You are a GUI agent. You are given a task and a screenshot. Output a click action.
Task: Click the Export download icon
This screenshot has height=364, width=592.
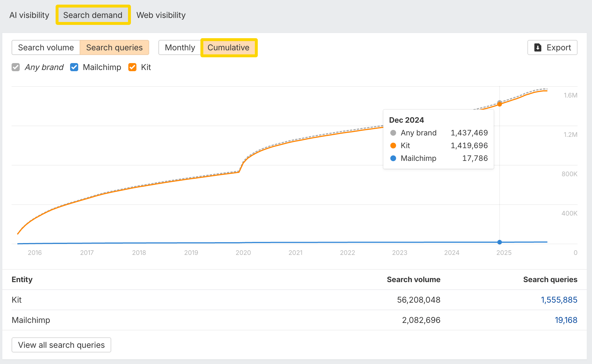pyautogui.click(x=538, y=47)
